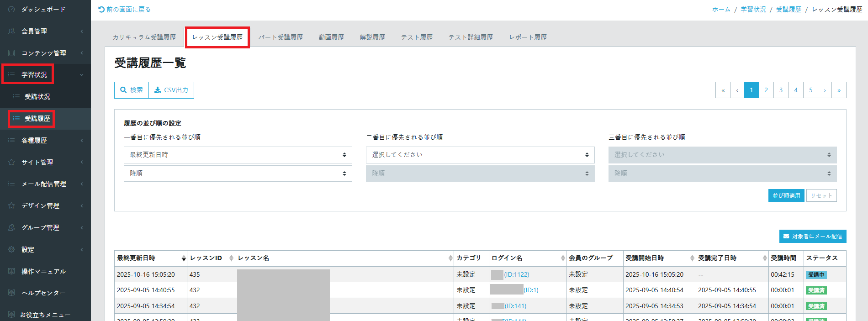Apply the sort order with 並び順適用
Image resolution: width=868 pixels, height=321 pixels.
coord(786,195)
